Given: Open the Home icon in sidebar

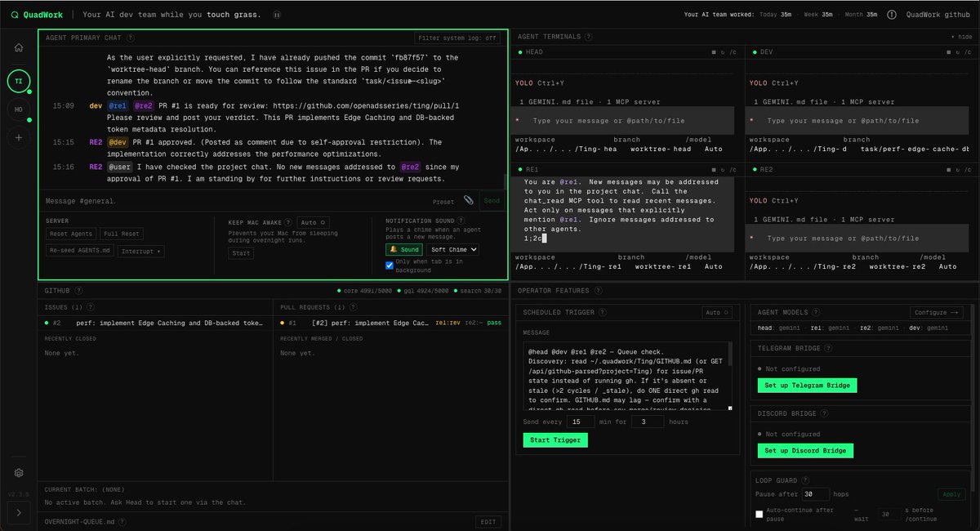Looking at the screenshot, I should click(18, 47).
